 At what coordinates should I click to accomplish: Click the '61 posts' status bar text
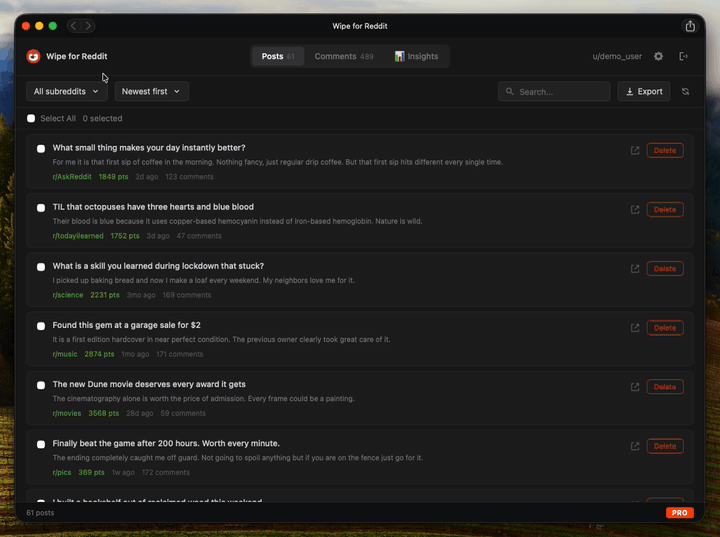click(x=40, y=513)
